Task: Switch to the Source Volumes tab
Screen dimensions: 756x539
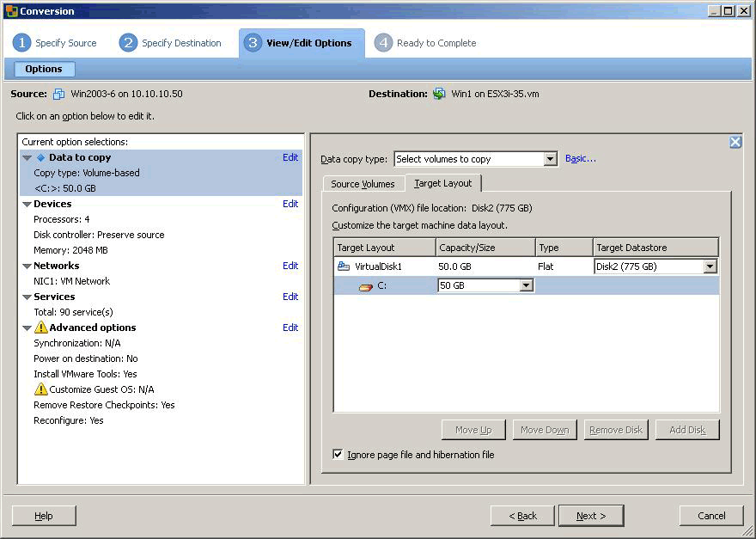Action: [x=363, y=184]
